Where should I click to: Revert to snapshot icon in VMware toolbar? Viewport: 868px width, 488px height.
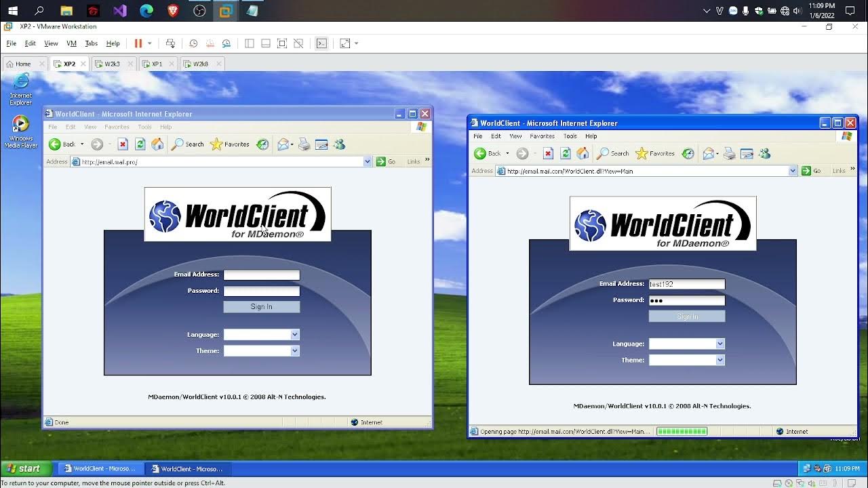point(210,43)
